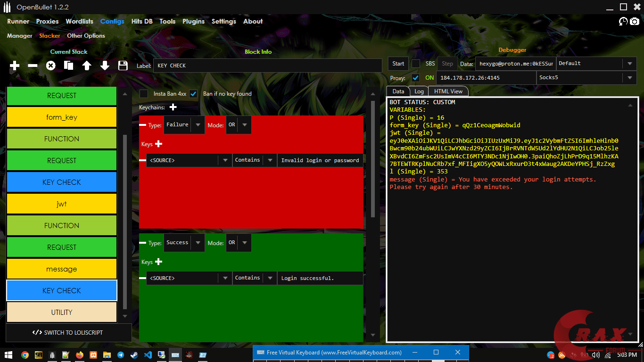Save the config with floppy disk icon
This screenshot has height=362, width=644.
pyautogui.click(x=123, y=66)
